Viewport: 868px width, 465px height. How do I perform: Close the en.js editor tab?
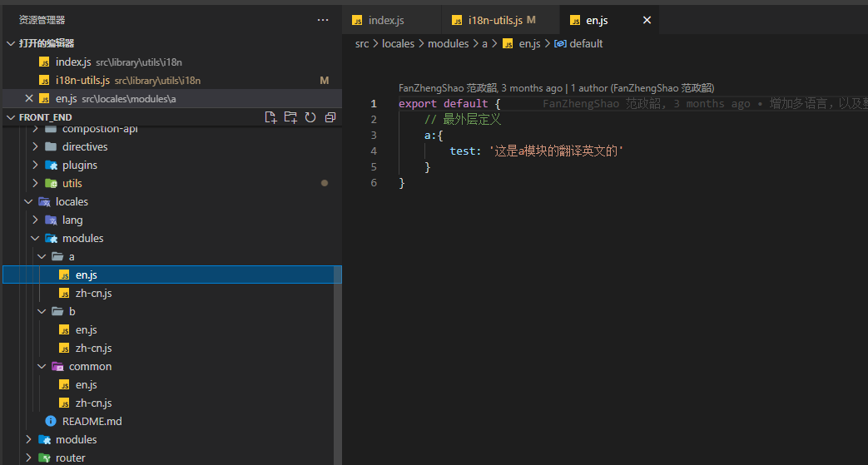point(647,20)
